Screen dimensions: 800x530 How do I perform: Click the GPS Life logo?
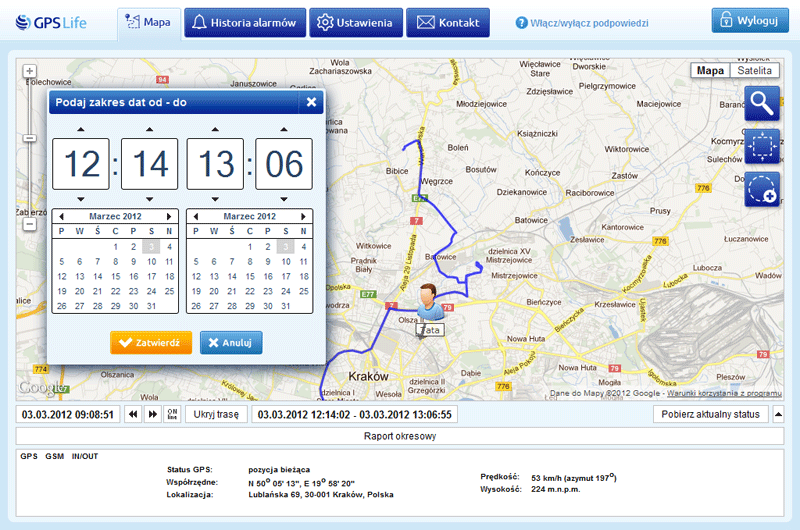point(51,22)
